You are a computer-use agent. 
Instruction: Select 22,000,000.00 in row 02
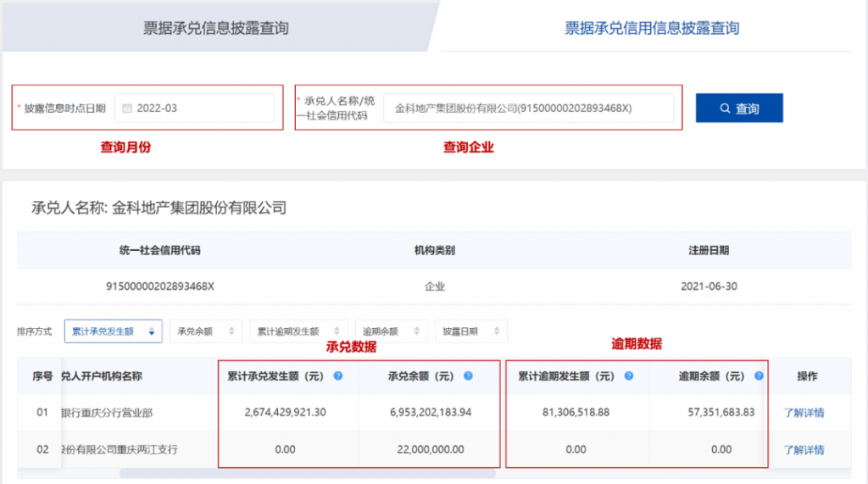click(x=431, y=449)
